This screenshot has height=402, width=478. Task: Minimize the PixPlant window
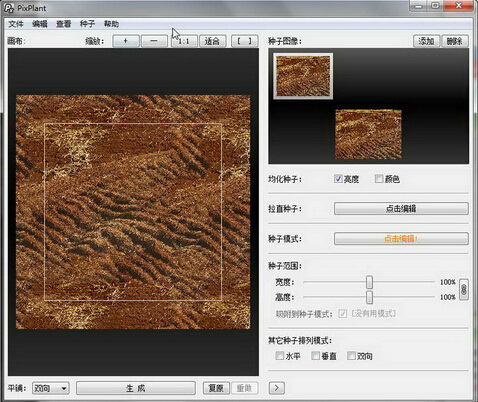click(x=419, y=6)
